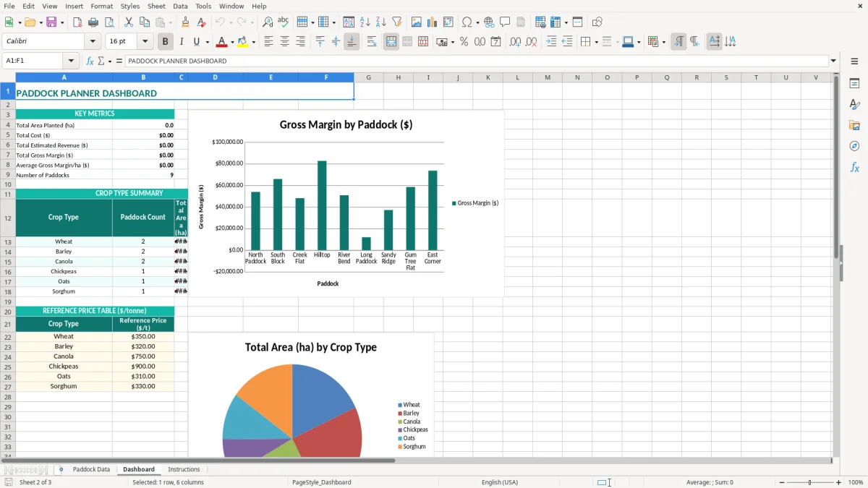This screenshot has width=868, height=488.
Task: Expand the Name Box dropdown
Action: click(x=71, y=61)
